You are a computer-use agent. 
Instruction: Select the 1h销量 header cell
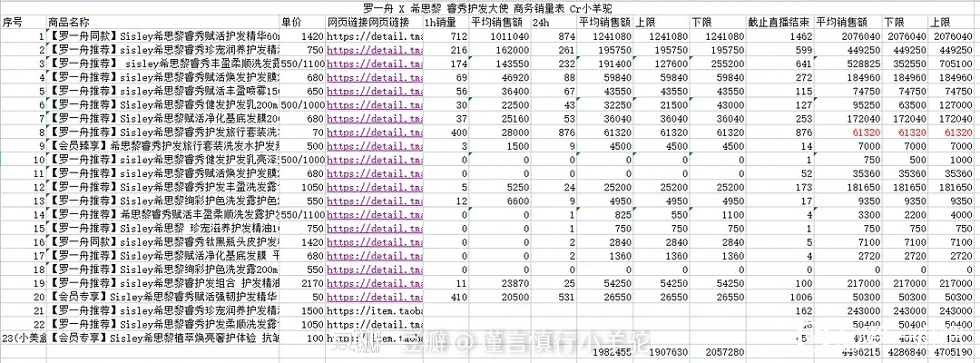(x=446, y=23)
